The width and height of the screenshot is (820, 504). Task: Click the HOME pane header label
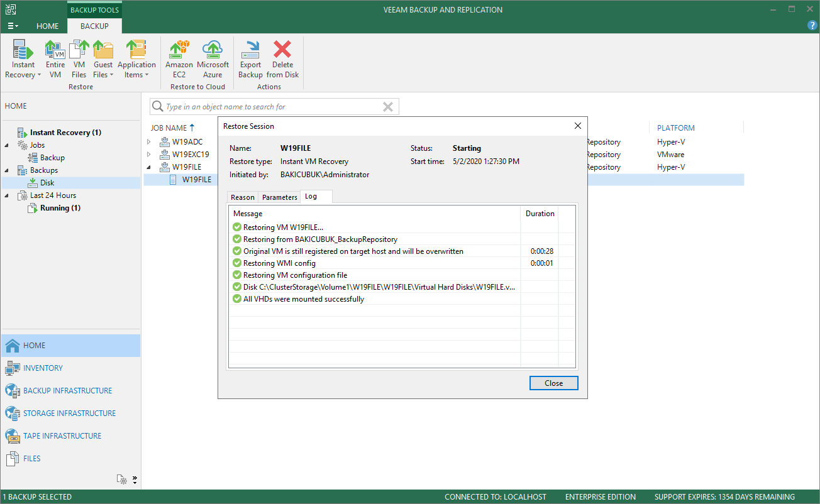click(16, 106)
